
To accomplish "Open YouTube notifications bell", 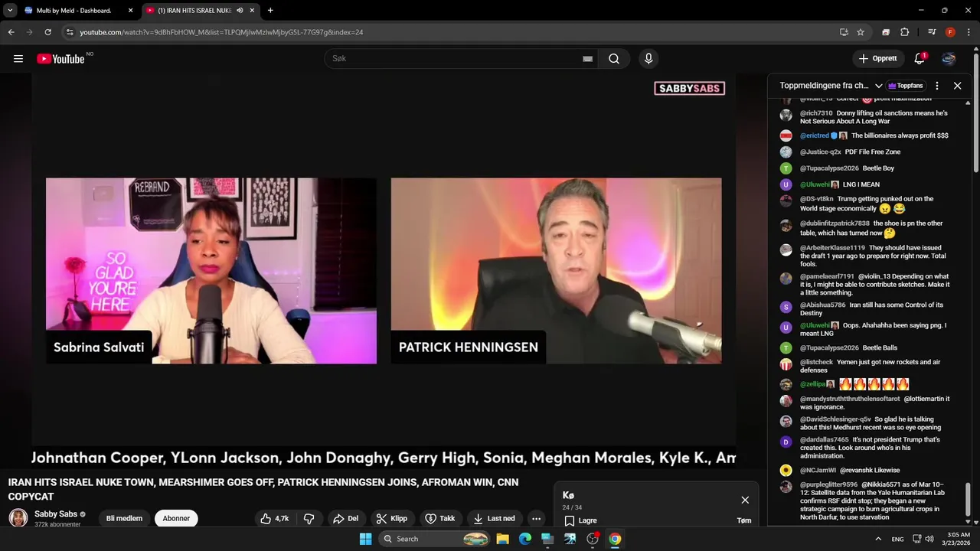I will coord(920,59).
